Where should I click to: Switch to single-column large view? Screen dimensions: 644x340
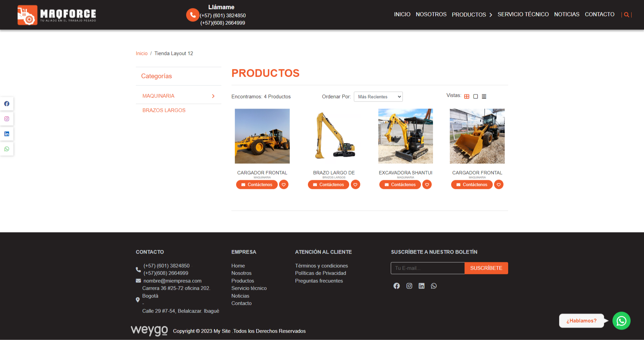[x=475, y=96]
